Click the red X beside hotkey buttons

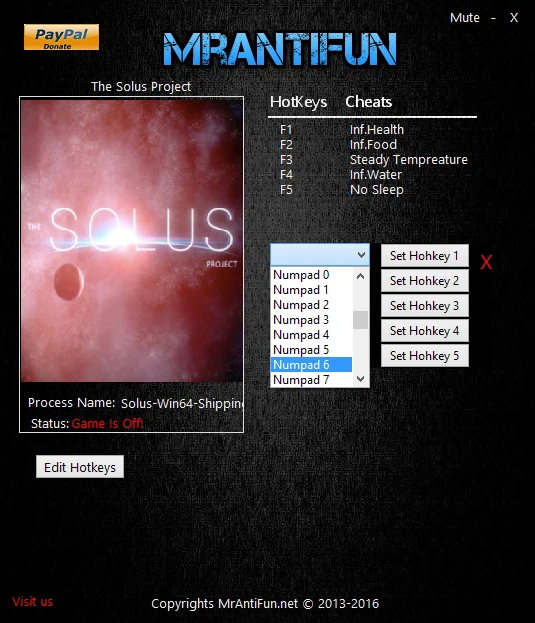pyautogui.click(x=486, y=262)
